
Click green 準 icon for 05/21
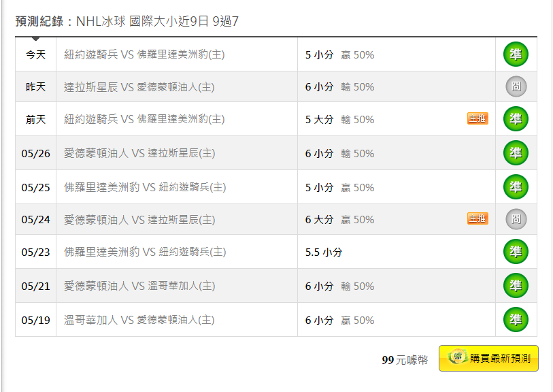[x=516, y=286]
